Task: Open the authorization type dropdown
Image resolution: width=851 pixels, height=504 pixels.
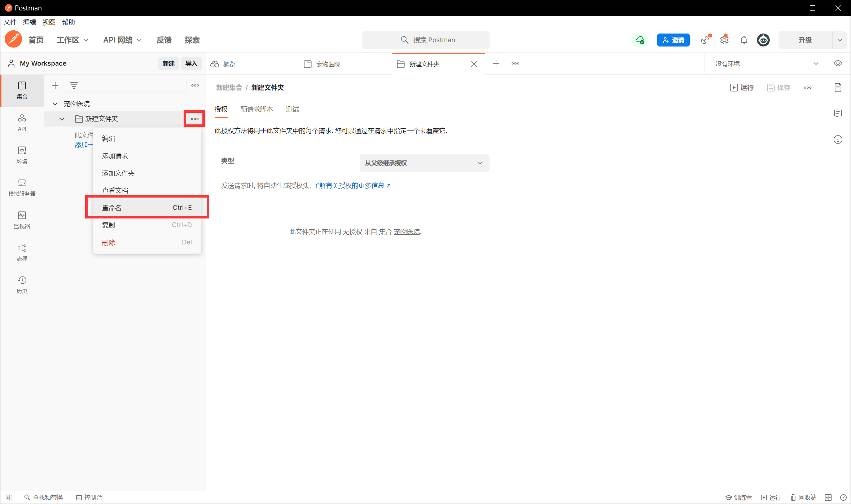Action: 424,163
